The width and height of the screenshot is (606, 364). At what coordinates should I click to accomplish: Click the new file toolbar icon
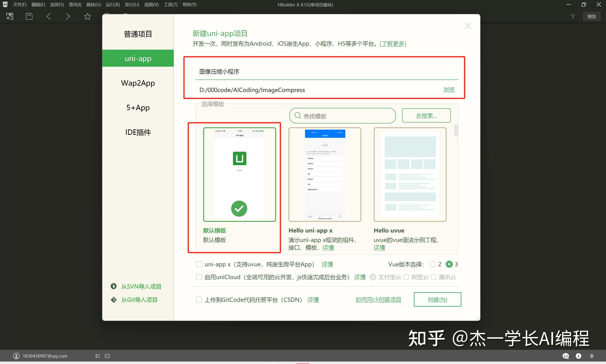[9, 16]
